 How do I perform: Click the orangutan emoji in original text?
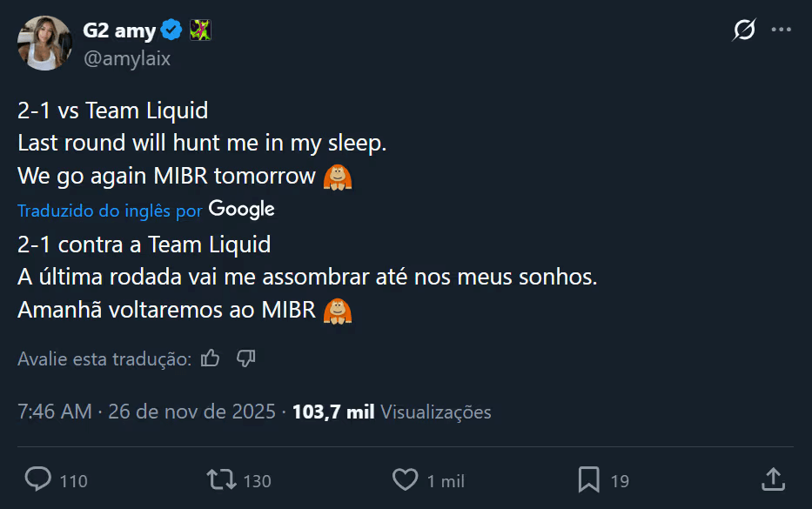pyautogui.click(x=338, y=177)
